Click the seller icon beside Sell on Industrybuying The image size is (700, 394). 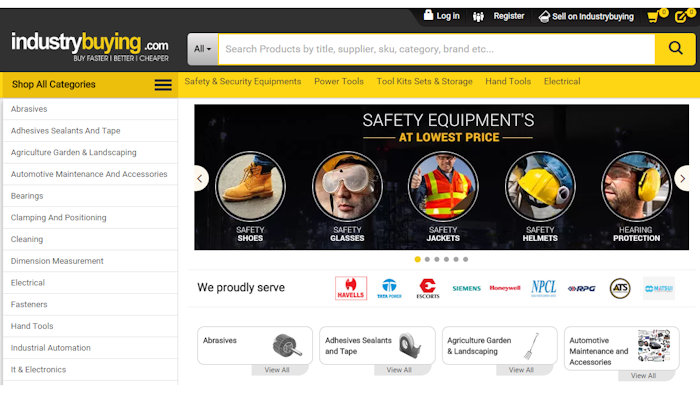tap(544, 17)
